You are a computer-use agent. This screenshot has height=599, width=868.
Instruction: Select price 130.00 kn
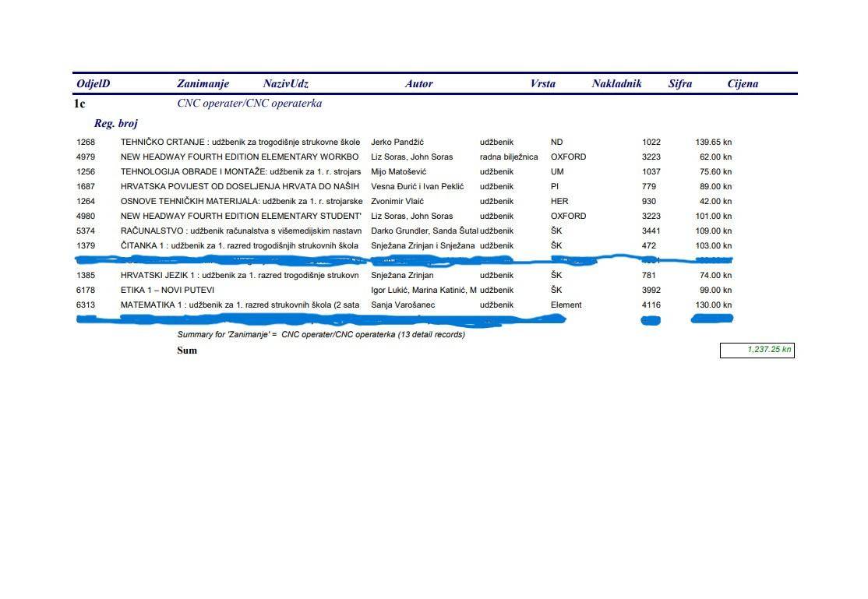click(x=714, y=305)
